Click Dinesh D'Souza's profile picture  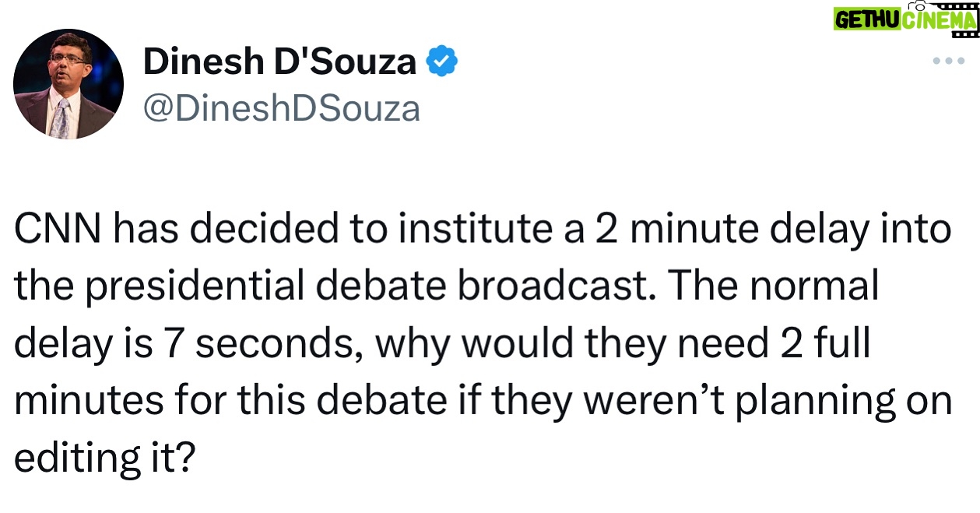68,84
